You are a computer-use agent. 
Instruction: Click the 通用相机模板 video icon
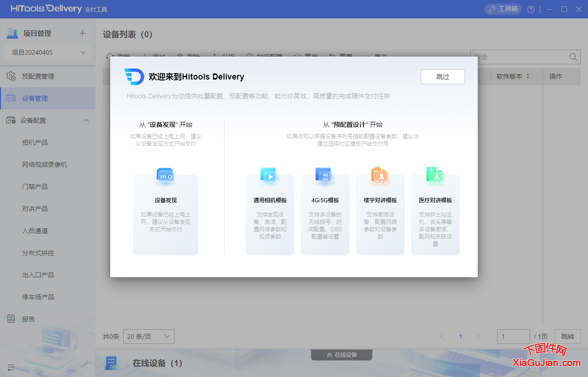pos(270,176)
